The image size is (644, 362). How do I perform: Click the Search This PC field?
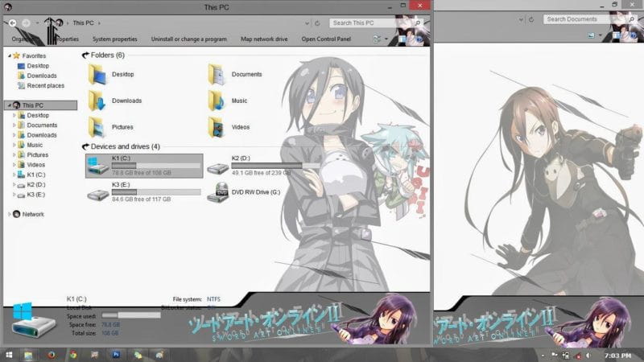pyautogui.click(x=362, y=23)
